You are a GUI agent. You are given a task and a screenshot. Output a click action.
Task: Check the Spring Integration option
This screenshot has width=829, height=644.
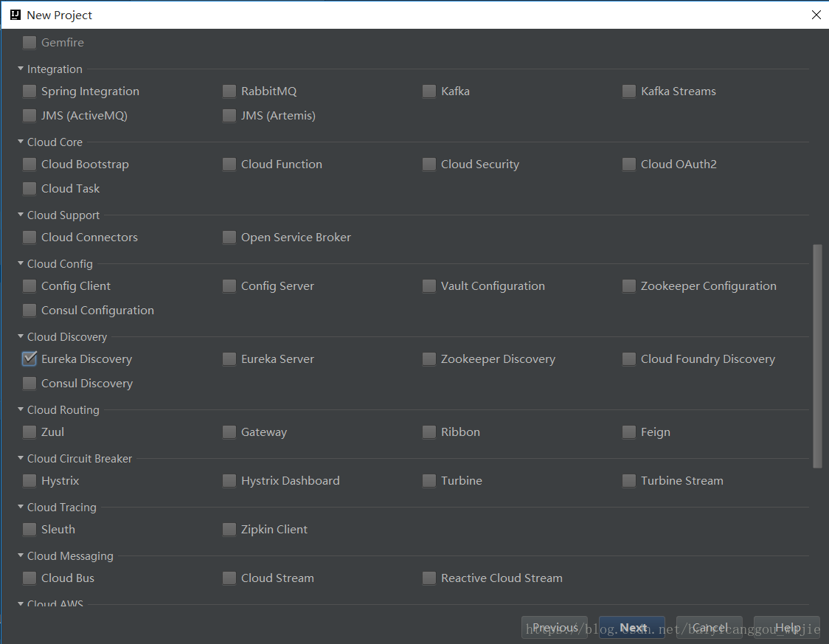(x=30, y=91)
